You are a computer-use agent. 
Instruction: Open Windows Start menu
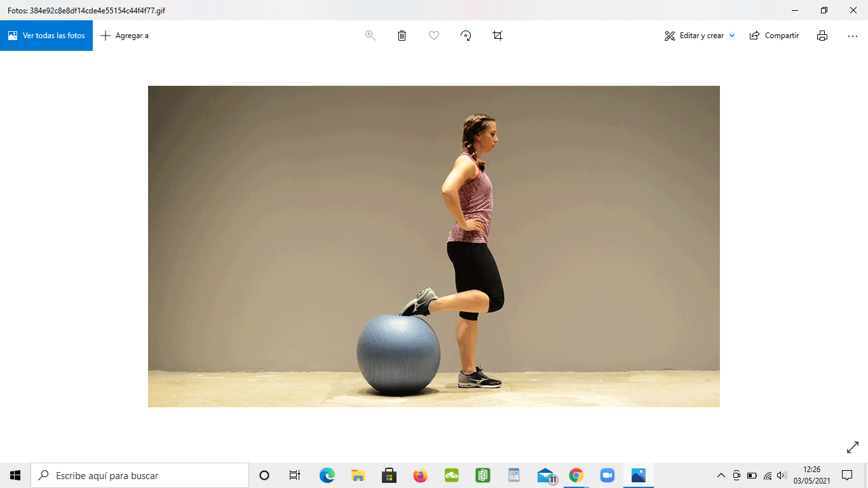pos(15,475)
